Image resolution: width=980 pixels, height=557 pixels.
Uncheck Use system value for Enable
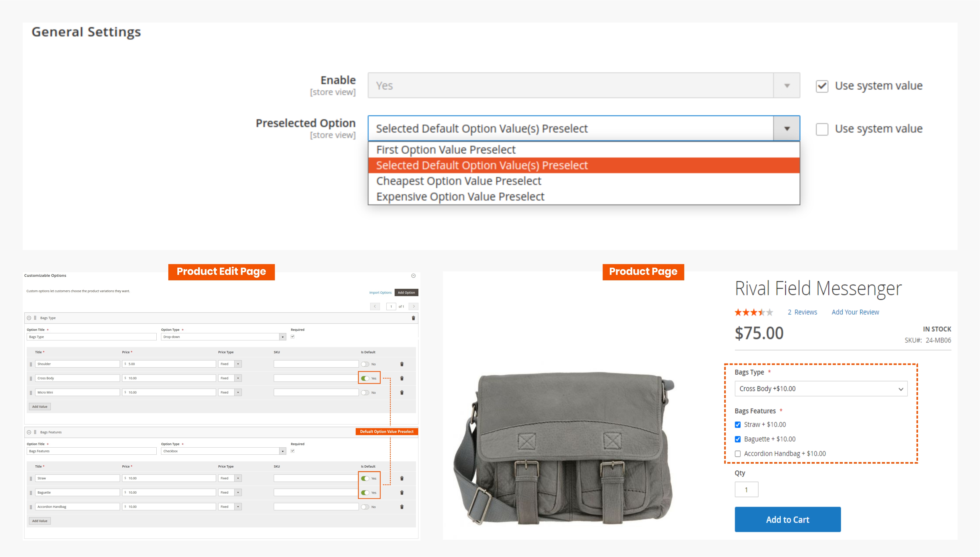[822, 86]
